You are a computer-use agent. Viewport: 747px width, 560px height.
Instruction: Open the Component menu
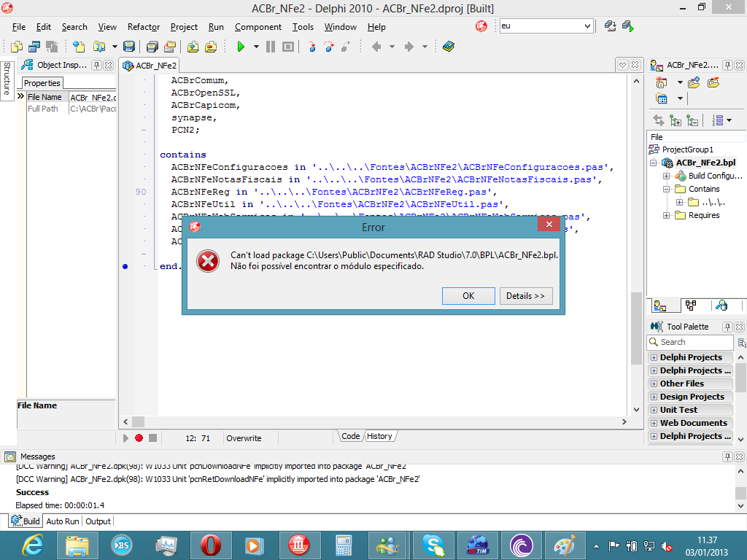(x=258, y=27)
